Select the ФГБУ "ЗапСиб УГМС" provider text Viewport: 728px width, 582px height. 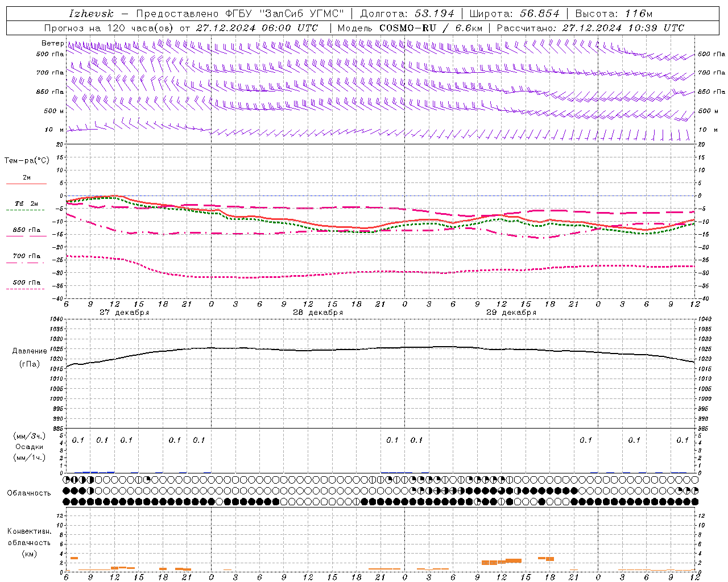coord(286,14)
